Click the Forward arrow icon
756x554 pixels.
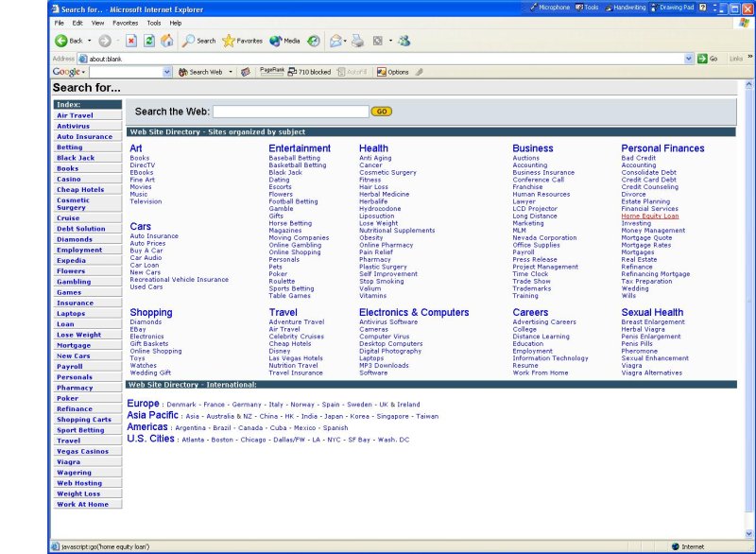(x=105, y=41)
